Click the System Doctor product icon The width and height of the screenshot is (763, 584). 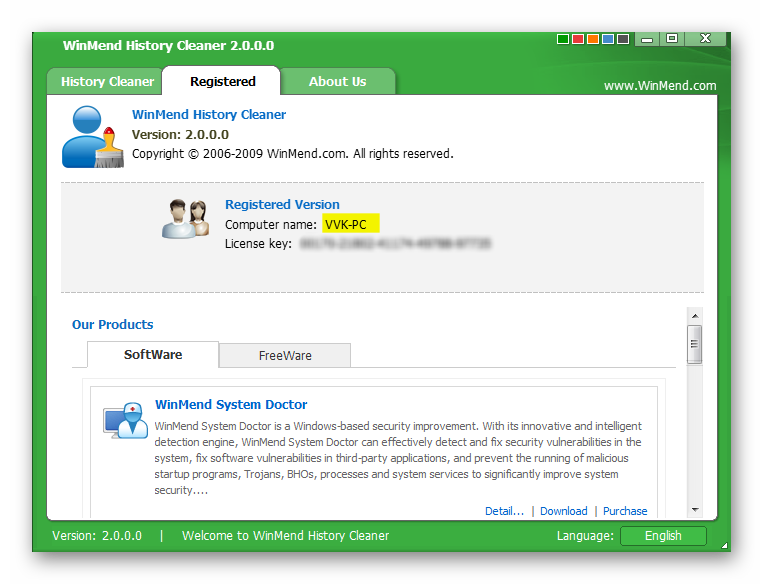click(x=126, y=420)
